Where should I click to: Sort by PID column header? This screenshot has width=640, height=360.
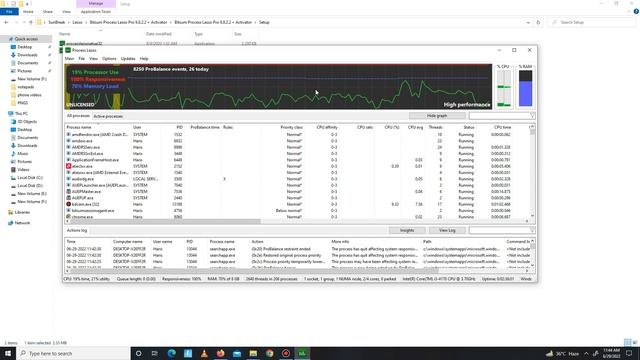click(x=179, y=127)
